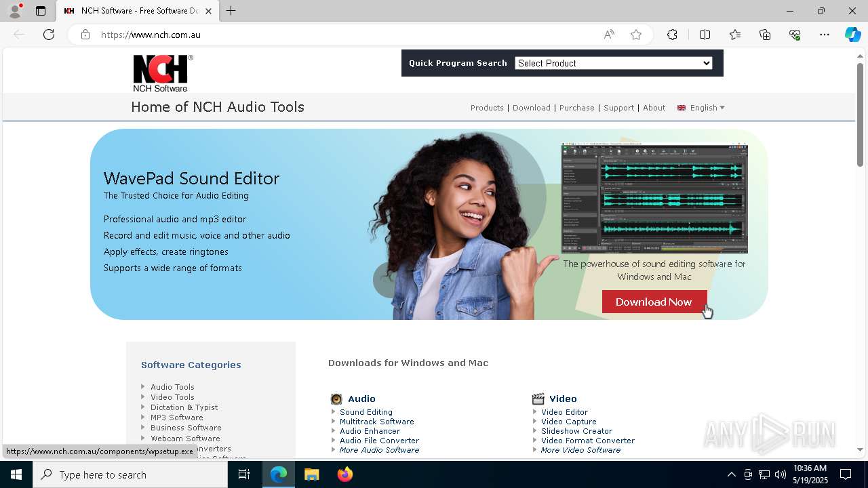The image size is (868, 488).
Task: Open the Multitrack Software link
Action: coord(377,422)
